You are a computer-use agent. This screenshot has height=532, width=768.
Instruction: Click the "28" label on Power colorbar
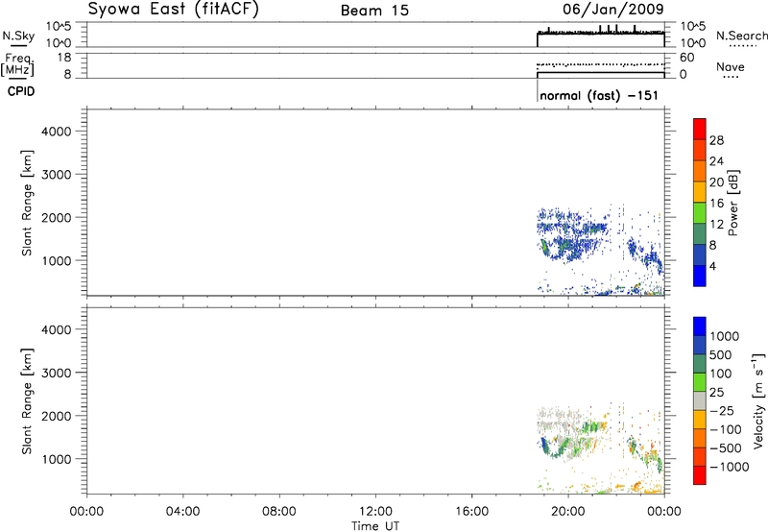716,140
